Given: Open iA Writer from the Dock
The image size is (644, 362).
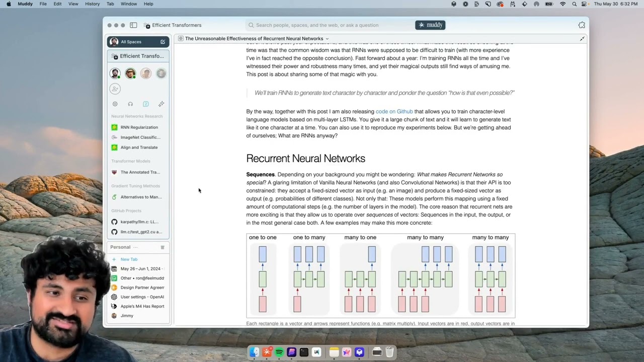Looking at the screenshot, I should pyautogui.click(x=316, y=352).
